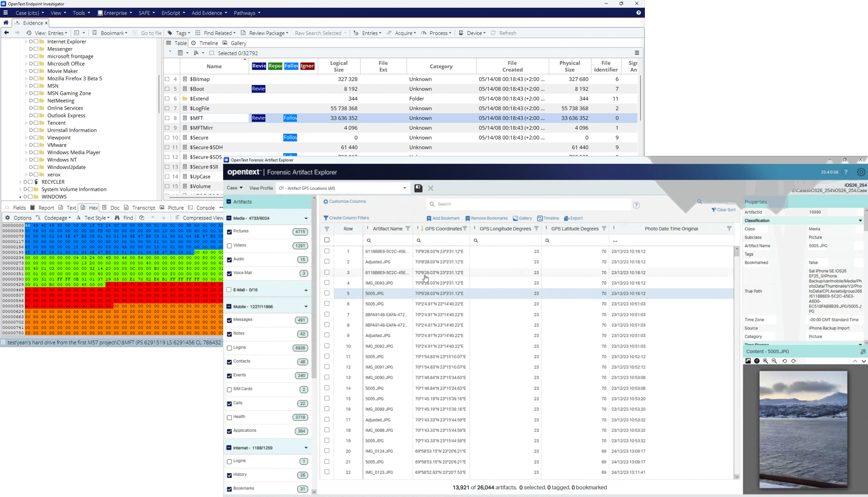Save the current view profile
This screenshot has width=868, height=497.
[418, 188]
